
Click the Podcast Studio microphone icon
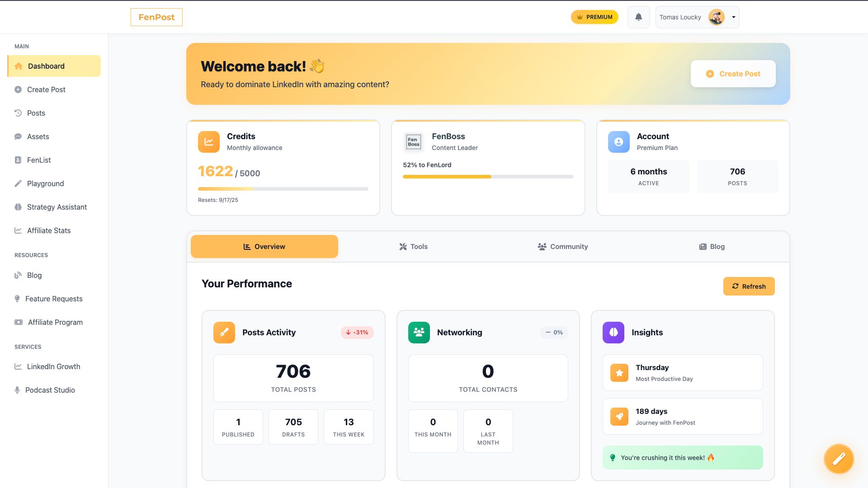[x=17, y=390]
